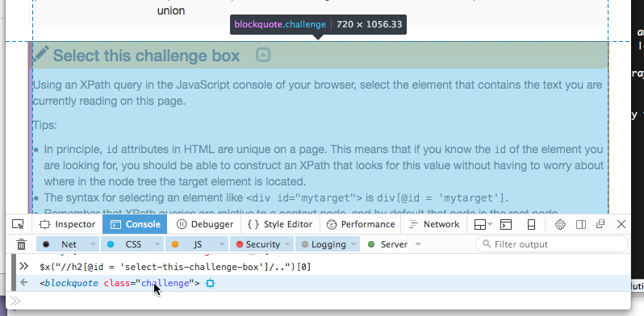Select the 'Select this challenge box' heading
The width and height of the screenshot is (644, 316).
click(x=146, y=56)
